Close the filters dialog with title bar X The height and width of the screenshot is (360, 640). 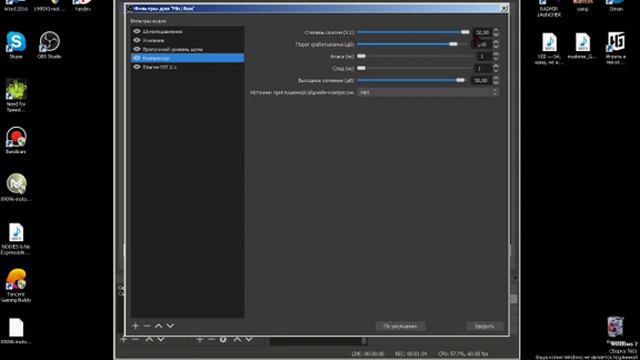504,8
